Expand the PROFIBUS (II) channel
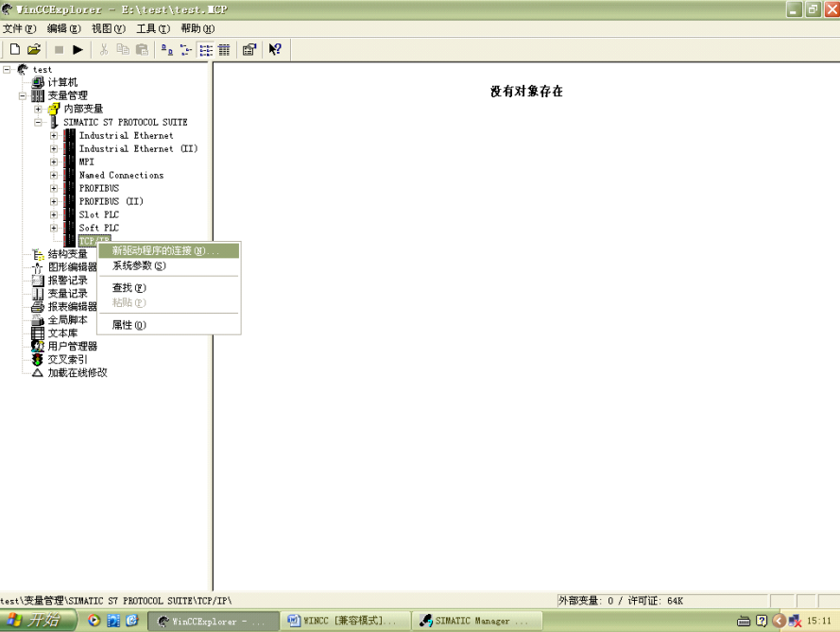 (54, 201)
